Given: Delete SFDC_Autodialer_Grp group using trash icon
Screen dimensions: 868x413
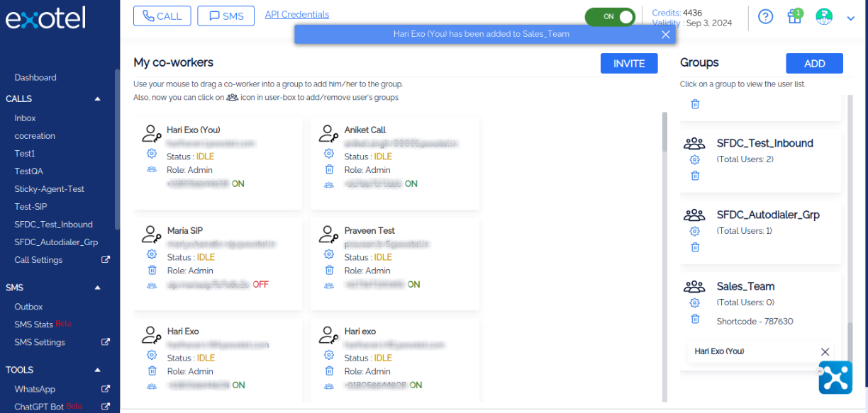Looking at the screenshot, I should pos(695,247).
